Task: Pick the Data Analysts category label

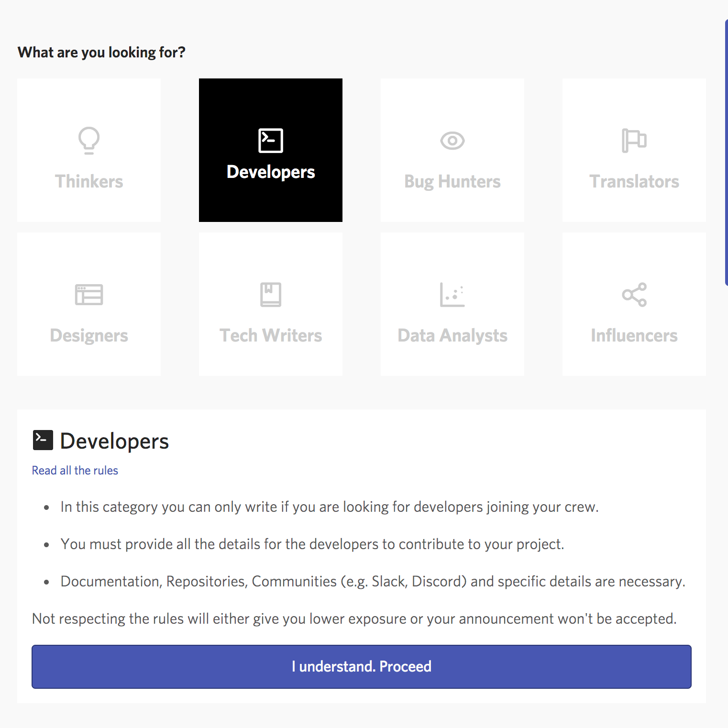Action: pyautogui.click(x=452, y=336)
